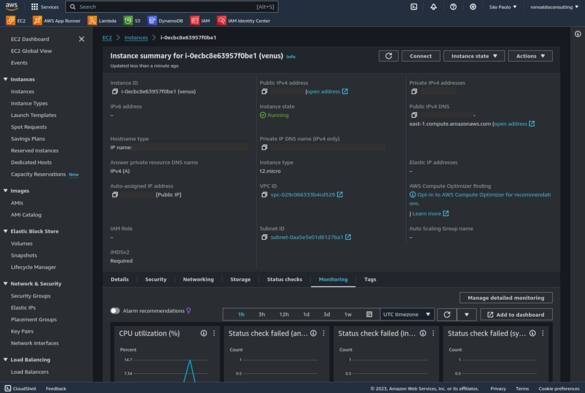Open CPU utilization chart options menu
The image size is (585, 393).
[x=214, y=333]
